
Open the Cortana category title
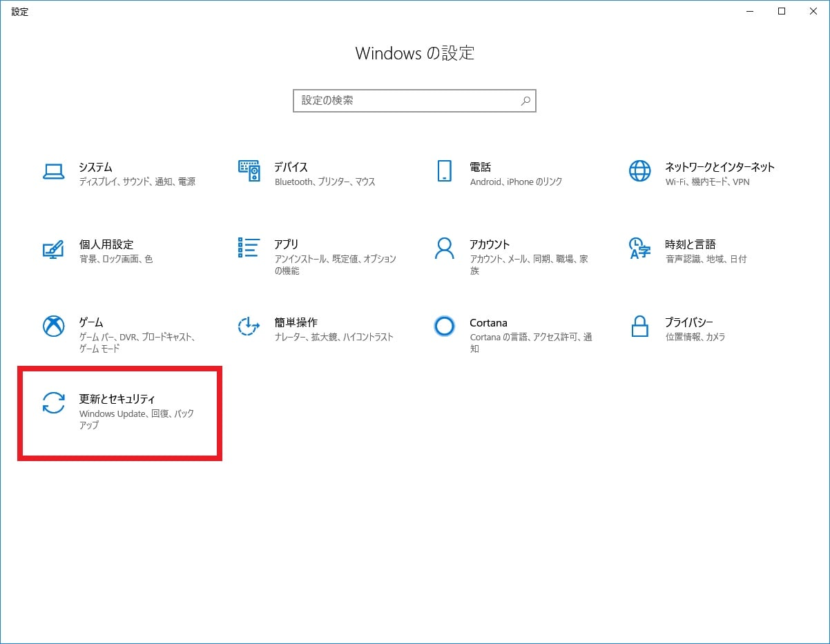(x=488, y=322)
